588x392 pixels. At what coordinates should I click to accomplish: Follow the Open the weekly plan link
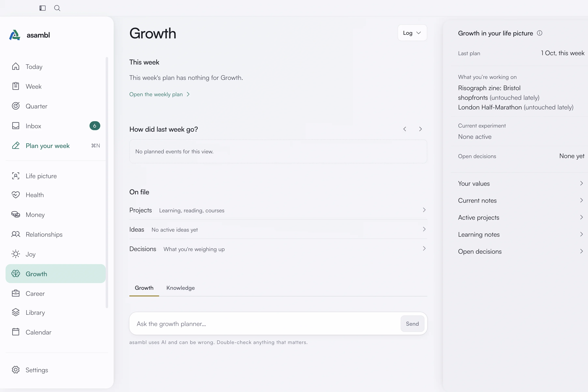[x=160, y=95]
